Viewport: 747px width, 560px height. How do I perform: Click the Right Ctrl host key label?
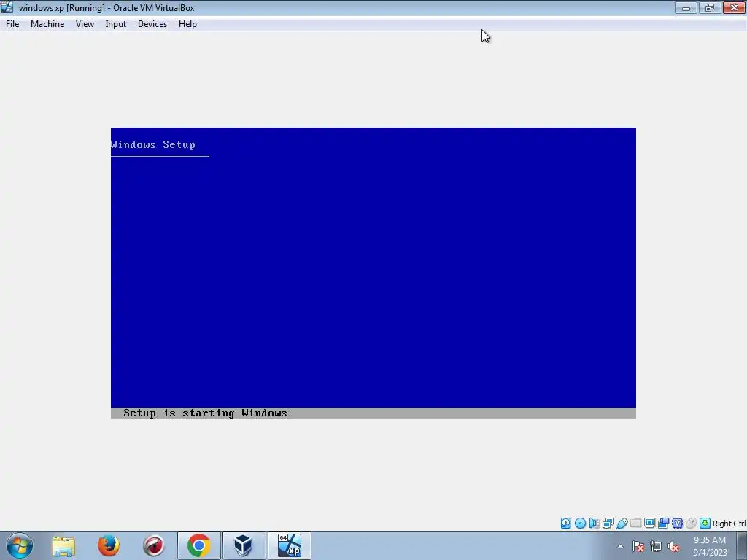click(x=729, y=524)
